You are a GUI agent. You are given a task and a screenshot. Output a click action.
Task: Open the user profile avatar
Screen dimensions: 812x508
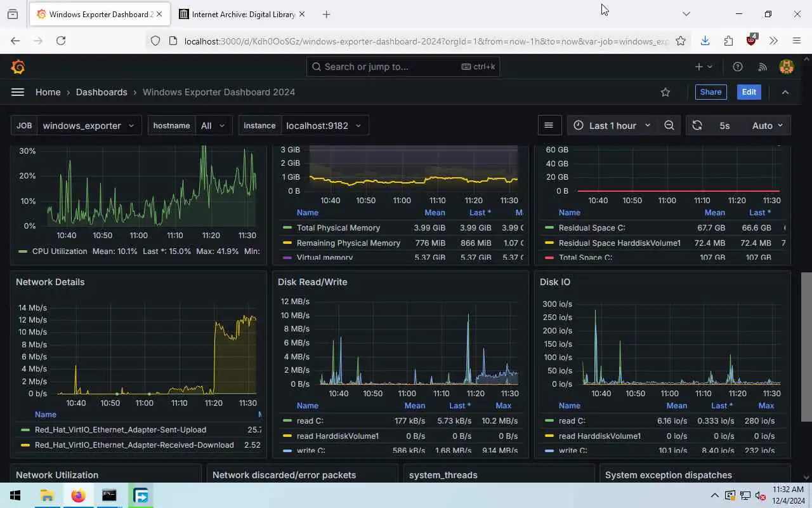point(787,67)
